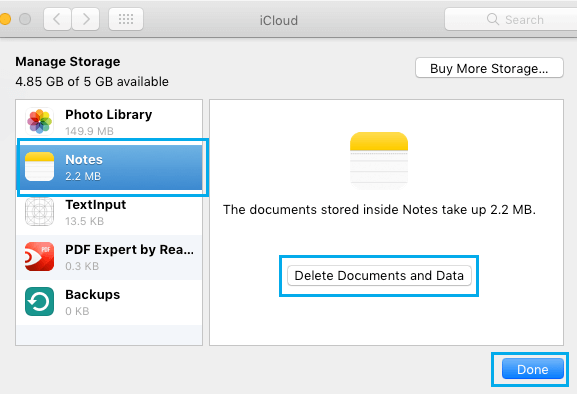
Task: Click the iCloud window title
Action: coord(279,20)
